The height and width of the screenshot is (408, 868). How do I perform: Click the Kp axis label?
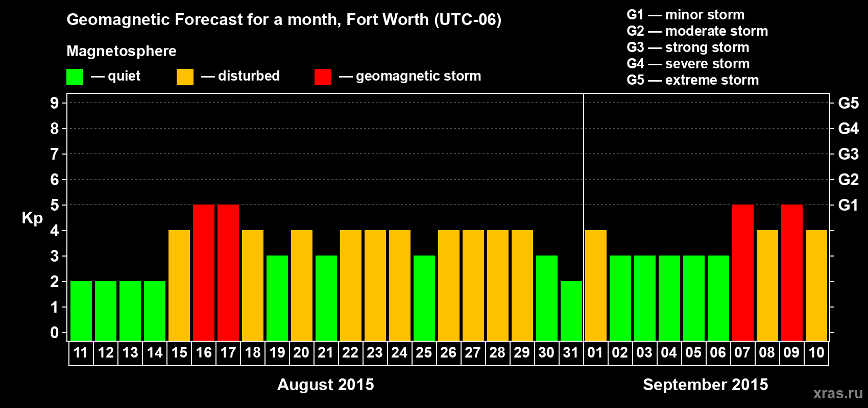32,218
